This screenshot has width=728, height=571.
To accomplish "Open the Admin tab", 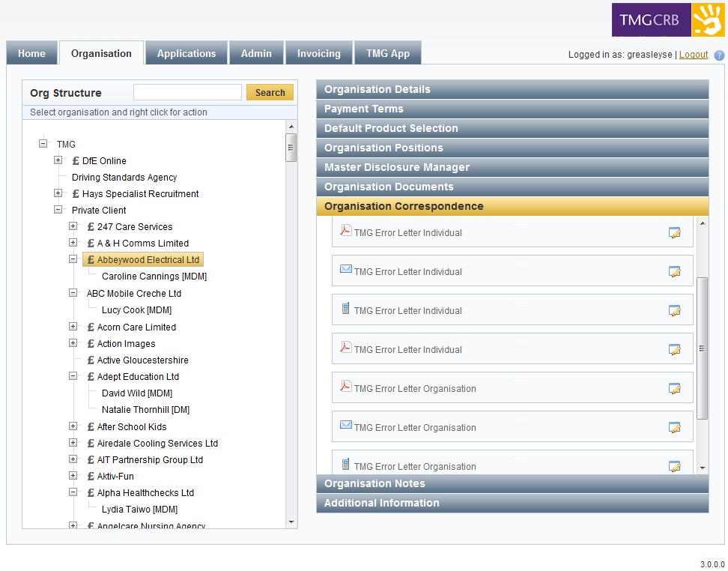I will [x=256, y=53].
